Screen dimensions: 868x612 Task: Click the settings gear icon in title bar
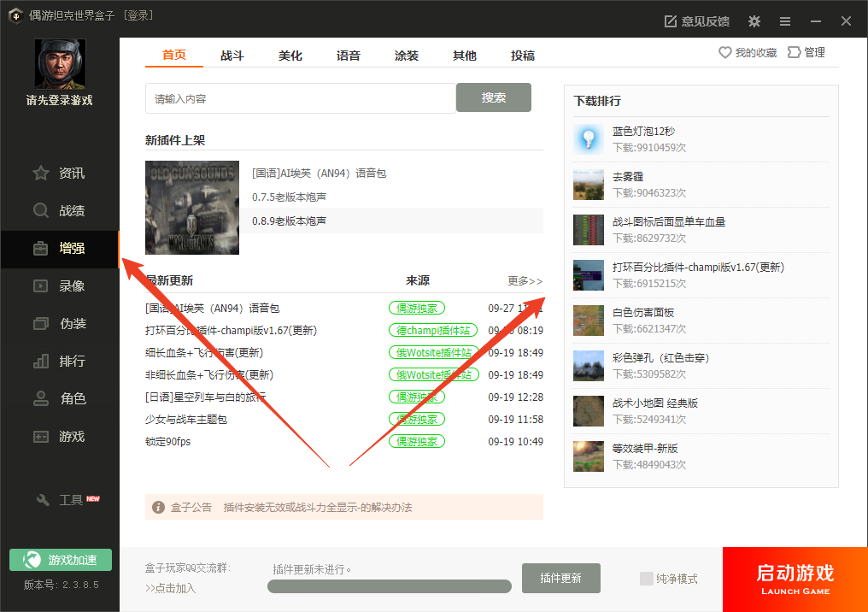tap(754, 21)
